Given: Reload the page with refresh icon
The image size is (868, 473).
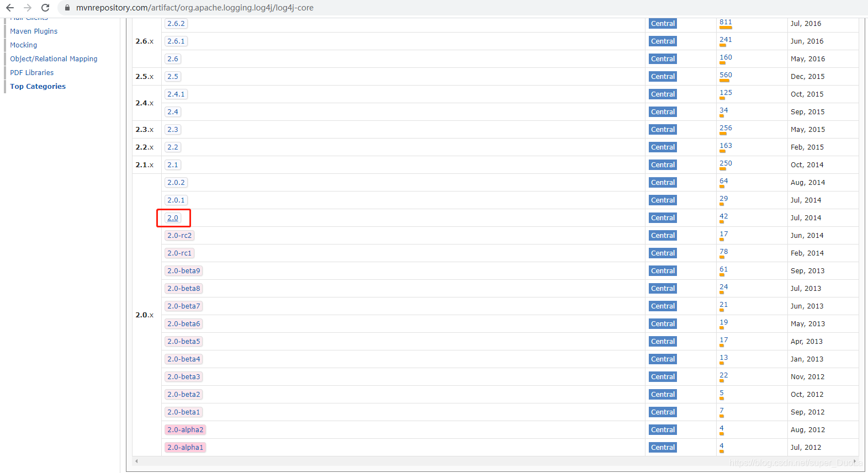Looking at the screenshot, I should point(45,8).
